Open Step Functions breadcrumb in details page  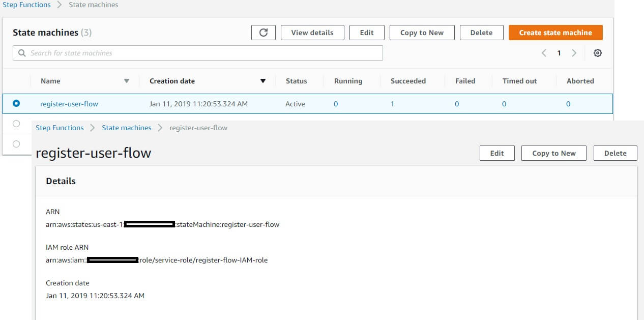(60, 128)
